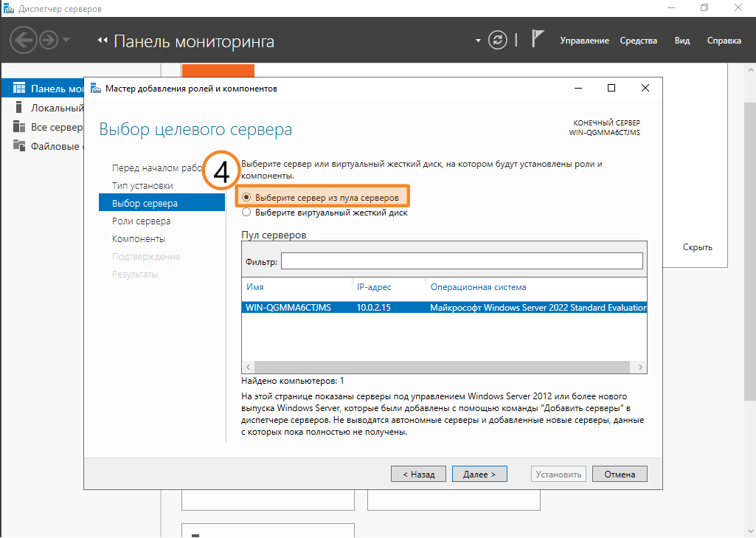Sort server pool by 'IP-адрес' column
This screenshot has height=538, width=756.
(x=373, y=287)
